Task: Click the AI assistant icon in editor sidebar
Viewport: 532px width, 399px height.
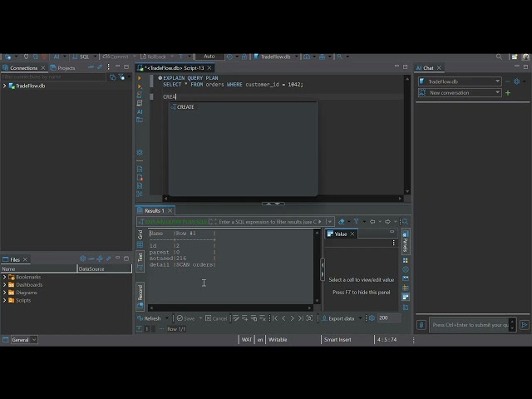Action: pos(140,111)
